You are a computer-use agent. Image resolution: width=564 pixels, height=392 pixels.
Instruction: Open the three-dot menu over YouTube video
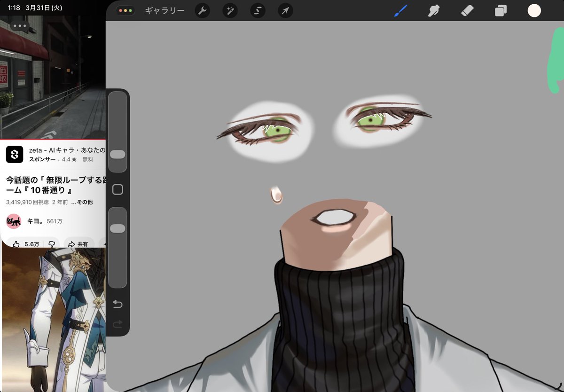[x=20, y=26]
